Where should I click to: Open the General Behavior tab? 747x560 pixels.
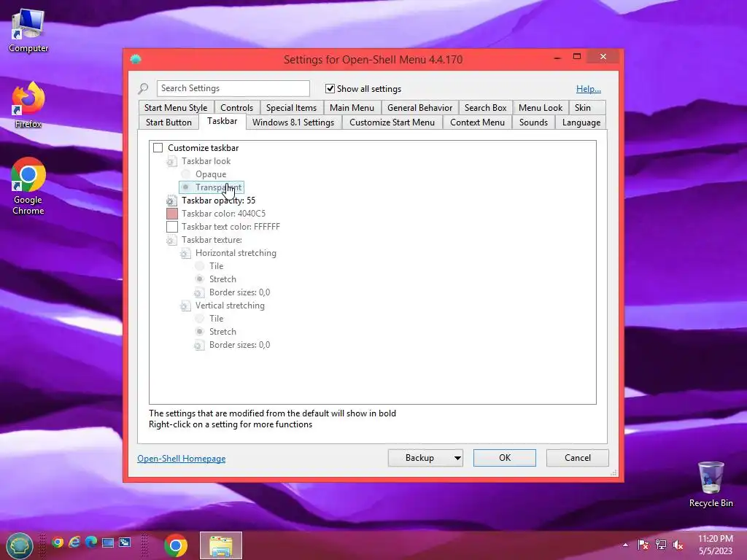419,108
